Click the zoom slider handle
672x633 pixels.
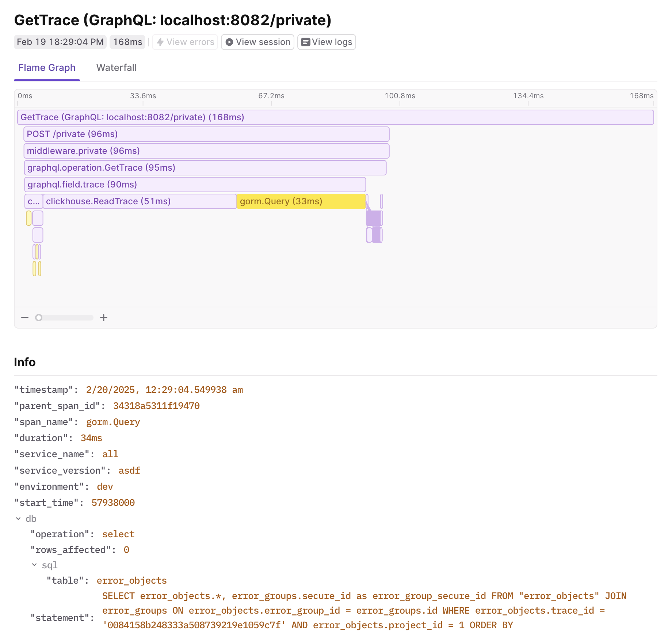(x=39, y=318)
